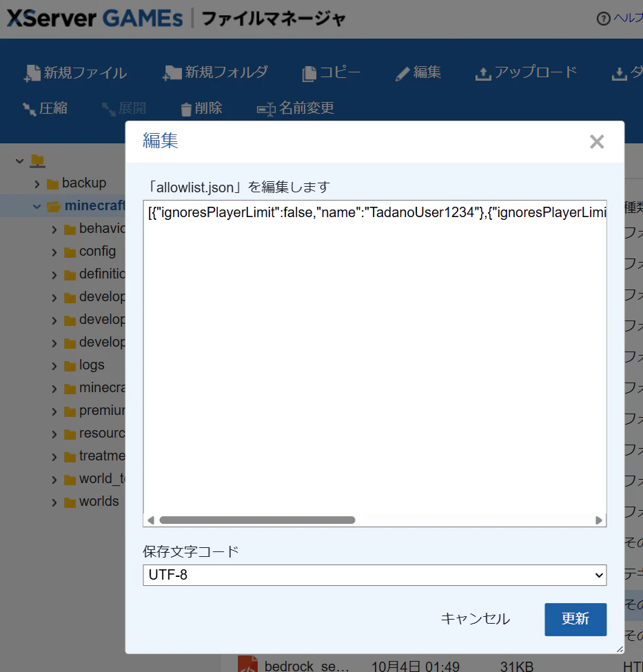The height and width of the screenshot is (672, 643).
Task: Click the ヘルプ help link
Action: point(628,18)
